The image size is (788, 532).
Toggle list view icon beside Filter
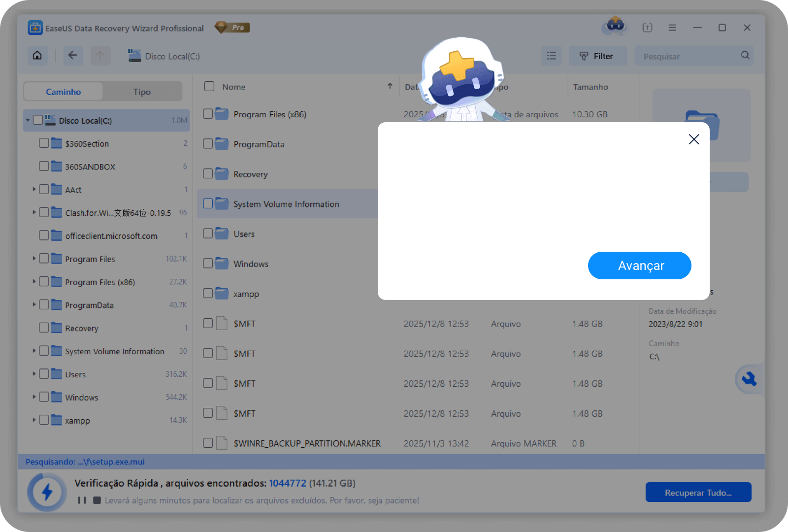click(552, 56)
